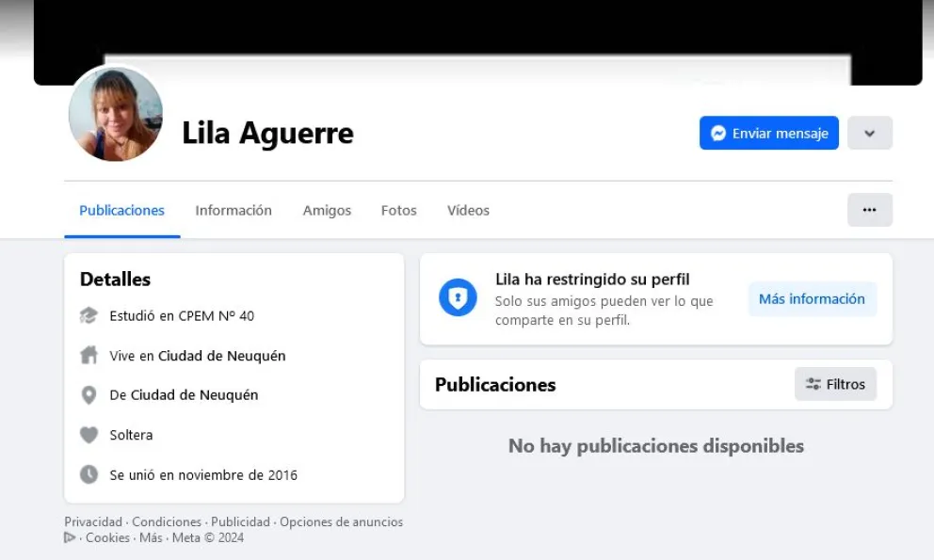Switch to the Fotos tab
The width and height of the screenshot is (934, 560).
[x=398, y=210]
